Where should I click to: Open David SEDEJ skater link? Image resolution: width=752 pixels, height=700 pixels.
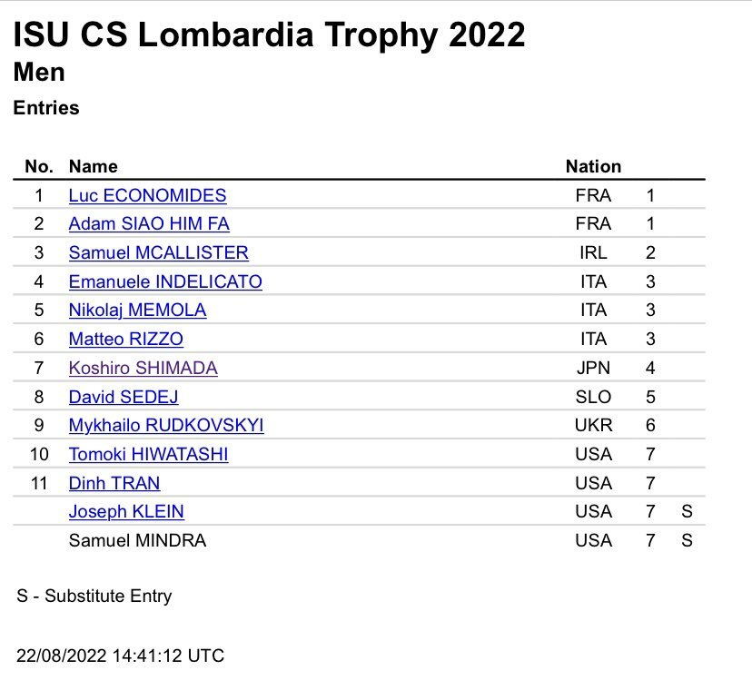point(124,397)
